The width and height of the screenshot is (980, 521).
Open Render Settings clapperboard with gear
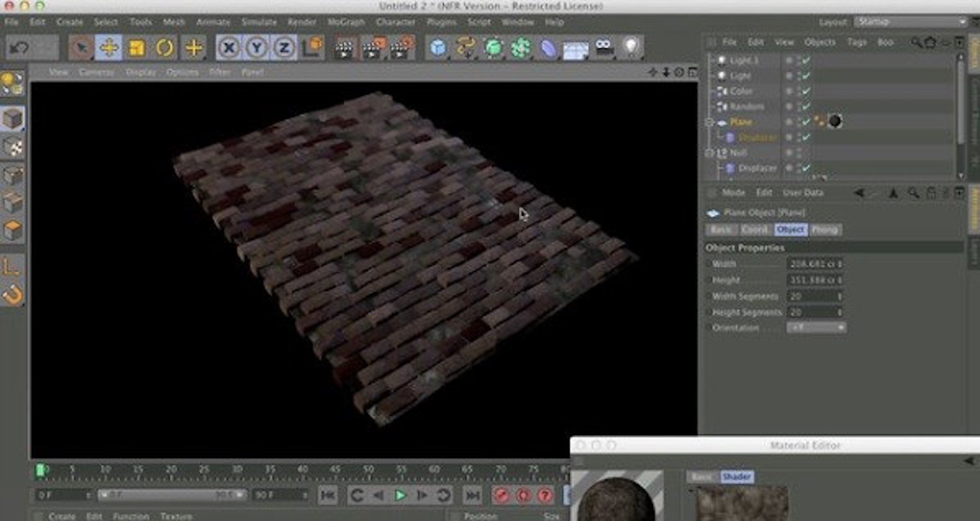[x=402, y=48]
